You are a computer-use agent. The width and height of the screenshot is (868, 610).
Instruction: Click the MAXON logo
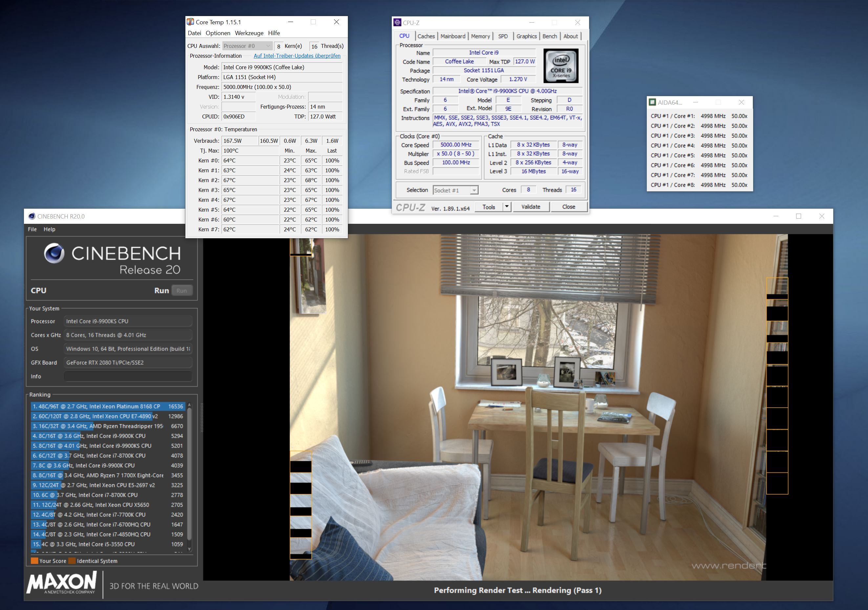(61, 582)
